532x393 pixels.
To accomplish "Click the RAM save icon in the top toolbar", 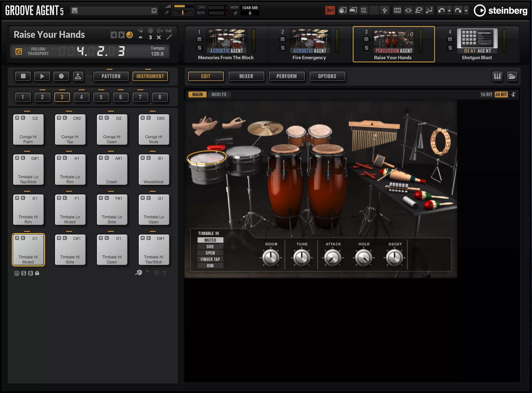I will click(x=397, y=10).
